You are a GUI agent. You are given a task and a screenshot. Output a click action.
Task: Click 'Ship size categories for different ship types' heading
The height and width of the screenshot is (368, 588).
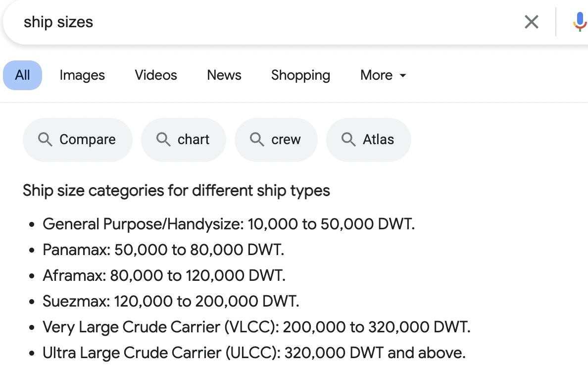(x=176, y=191)
